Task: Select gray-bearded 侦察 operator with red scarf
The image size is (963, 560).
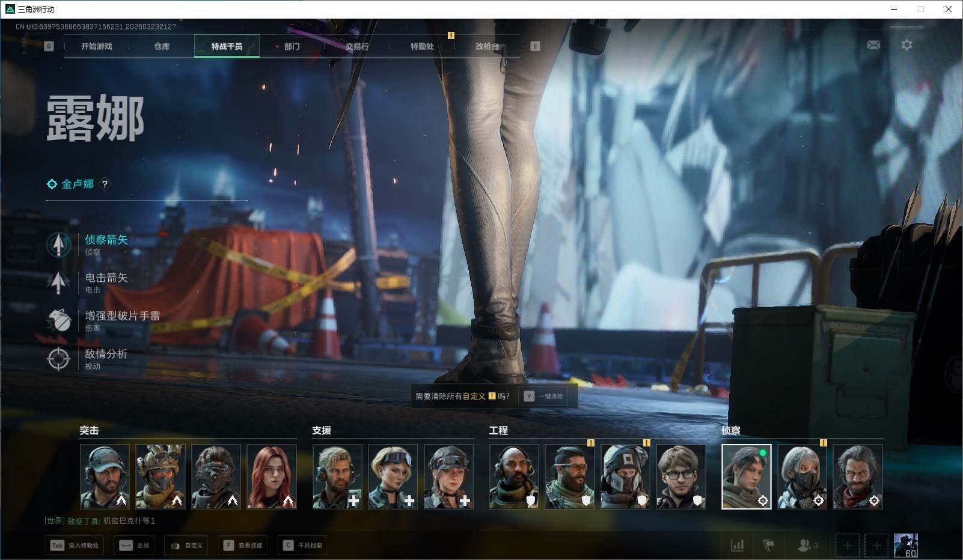Action: [x=858, y=476]
